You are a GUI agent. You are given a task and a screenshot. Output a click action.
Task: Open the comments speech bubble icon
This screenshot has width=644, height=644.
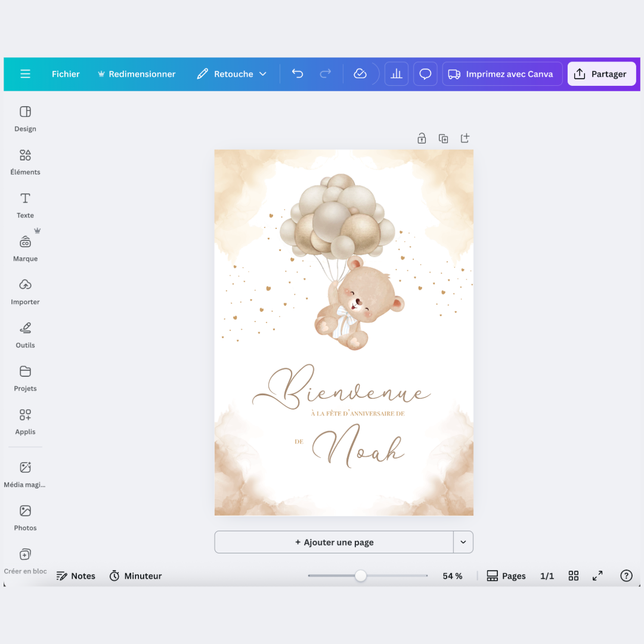[425, 74]
